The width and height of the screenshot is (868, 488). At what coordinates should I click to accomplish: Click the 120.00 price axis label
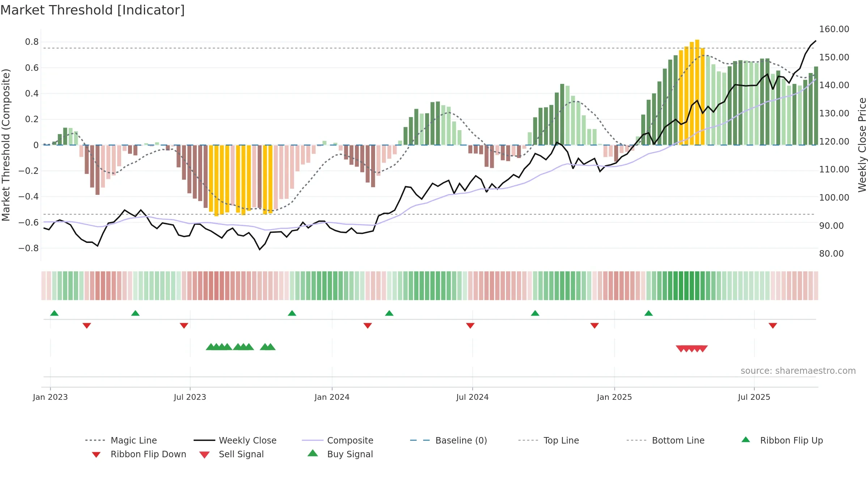tap(834, 142)
